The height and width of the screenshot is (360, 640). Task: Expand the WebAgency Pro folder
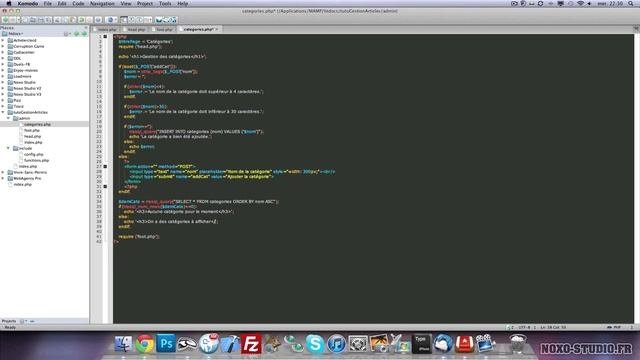tap(3, 178)
